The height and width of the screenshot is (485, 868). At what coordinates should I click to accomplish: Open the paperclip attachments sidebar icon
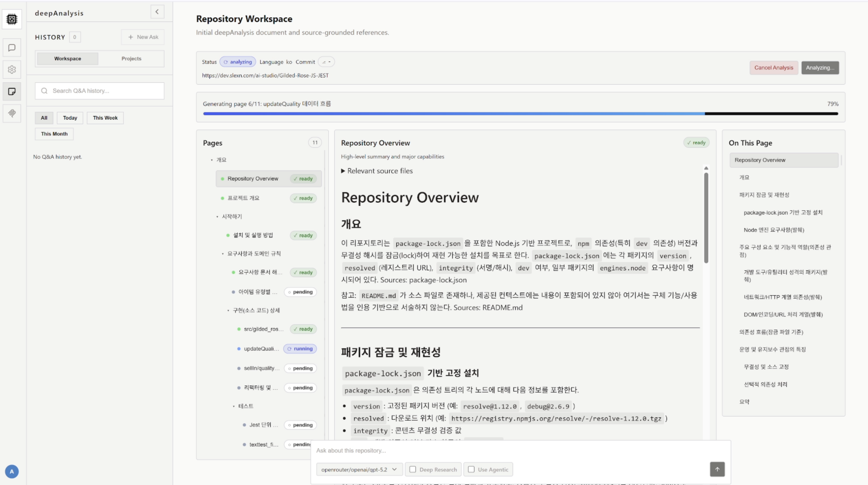[x=12, y=113]
